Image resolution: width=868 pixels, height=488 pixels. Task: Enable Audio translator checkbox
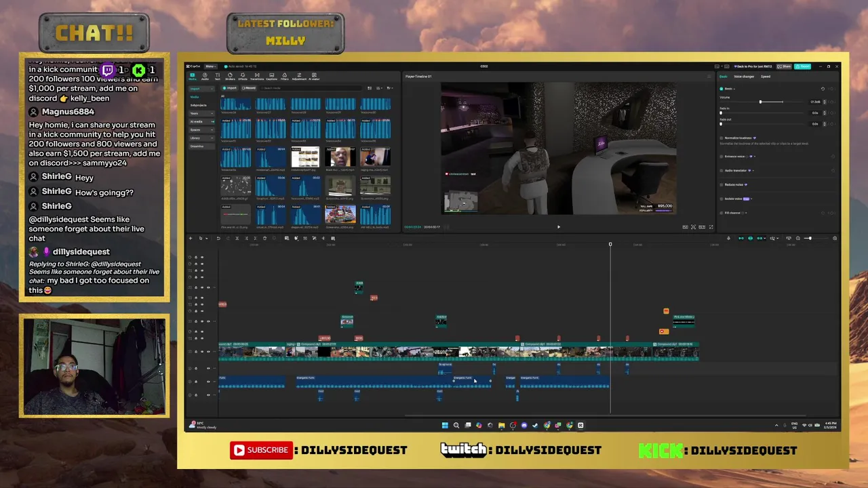coord(722,171)
